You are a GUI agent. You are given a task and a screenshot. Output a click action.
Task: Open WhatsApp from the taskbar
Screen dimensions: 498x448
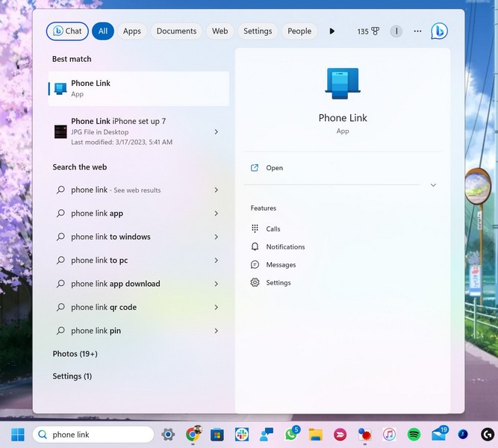291,435
